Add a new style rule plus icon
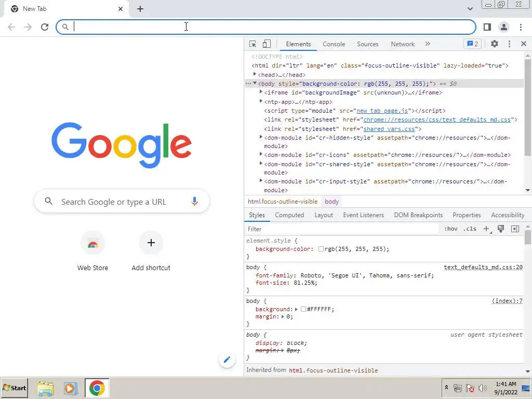 pos(486,229)
